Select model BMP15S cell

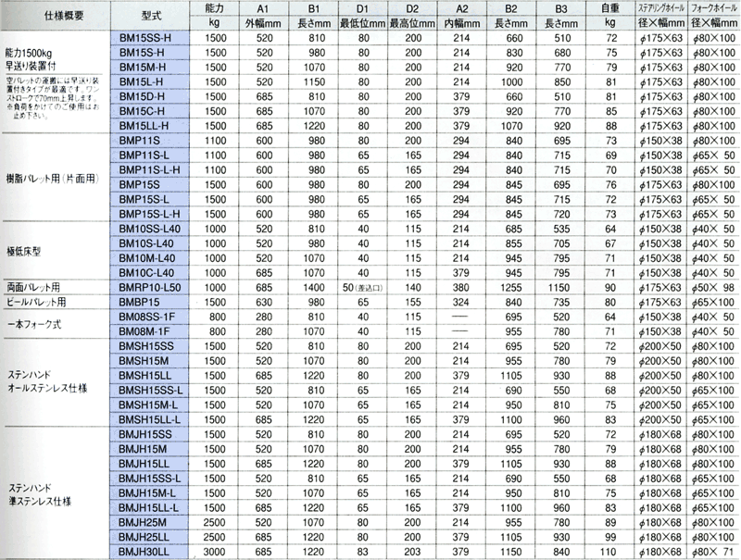click(150, 184)
